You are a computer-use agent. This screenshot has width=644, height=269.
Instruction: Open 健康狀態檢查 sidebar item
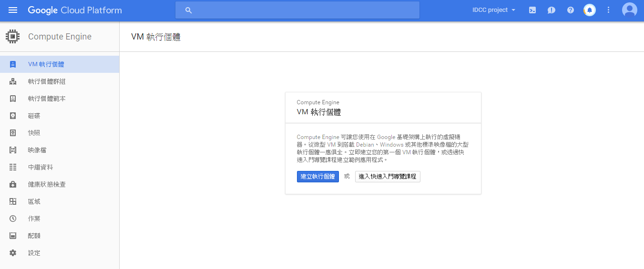tap(60, 184)
